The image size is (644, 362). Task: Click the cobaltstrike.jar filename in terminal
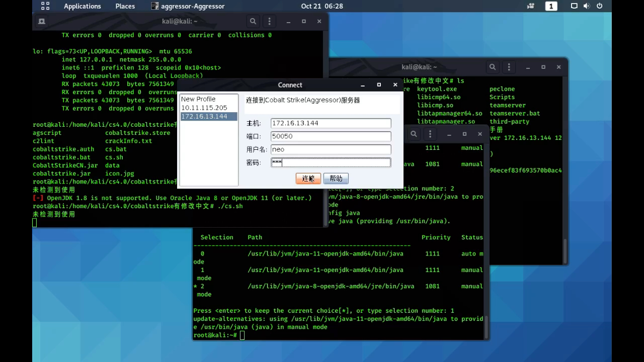[61, 173]
